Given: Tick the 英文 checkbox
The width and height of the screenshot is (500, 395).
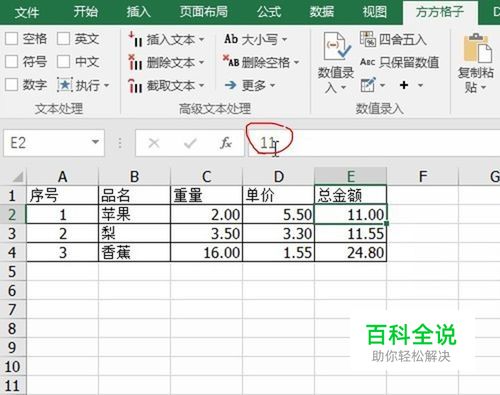Looking at the screenshot, I should [x=63, y=39].
